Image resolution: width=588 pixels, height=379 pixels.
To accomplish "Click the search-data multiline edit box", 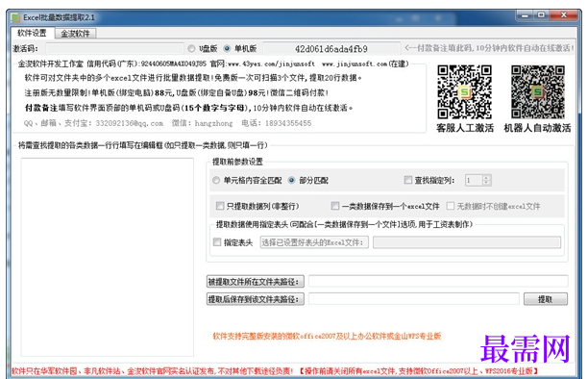I will 108,257.
